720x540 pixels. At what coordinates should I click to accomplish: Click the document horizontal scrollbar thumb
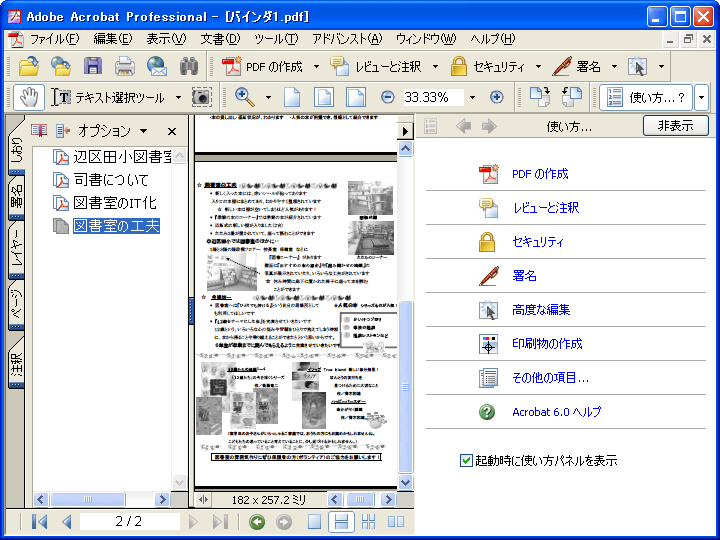tap(360, 499)
